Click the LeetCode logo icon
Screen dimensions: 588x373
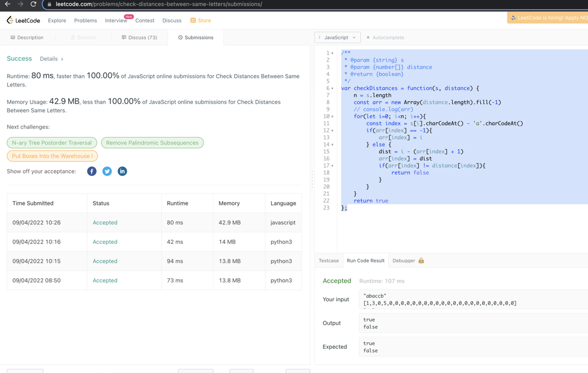[10, 20]
